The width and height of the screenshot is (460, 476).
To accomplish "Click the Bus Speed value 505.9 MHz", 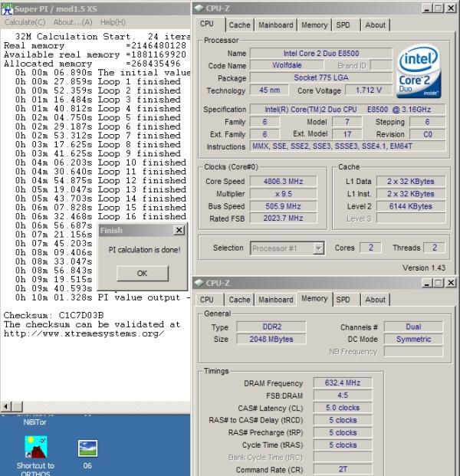I will (284, 206).
